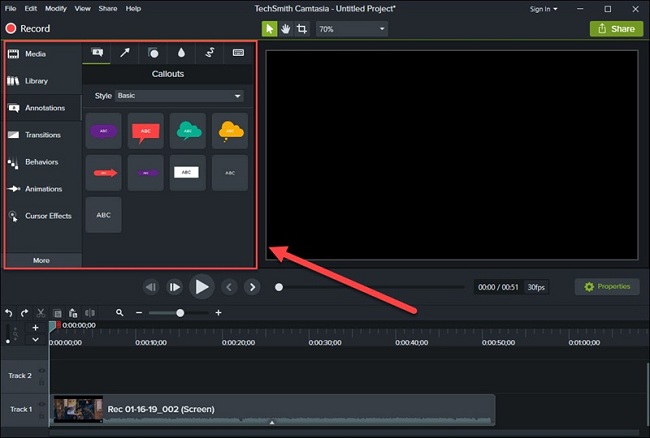Click the Split icon on timeline toolbar

tap(90, 313)
